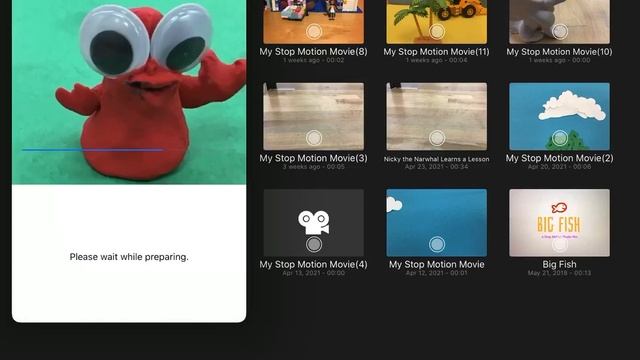Click the title "Nicky the Narwhal Learns a Lesson"
The height and width of the screenshot is (360, 640).
point(436,159)
